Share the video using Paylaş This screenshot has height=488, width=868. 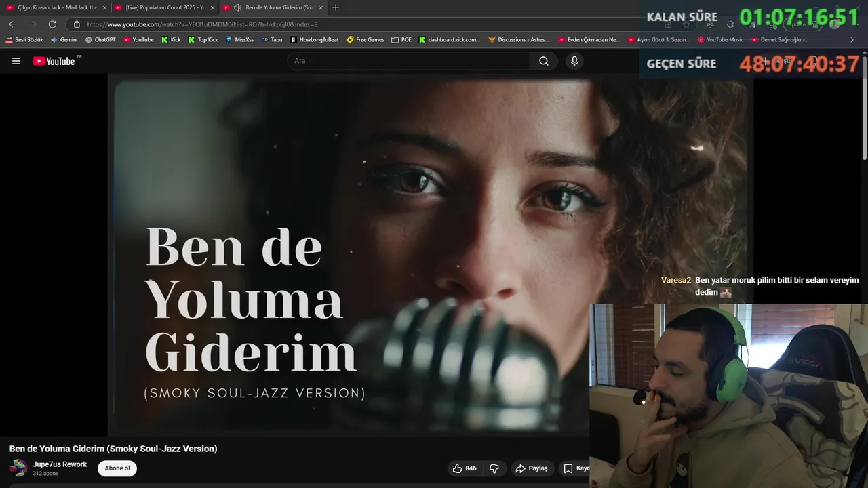(532, 468)
